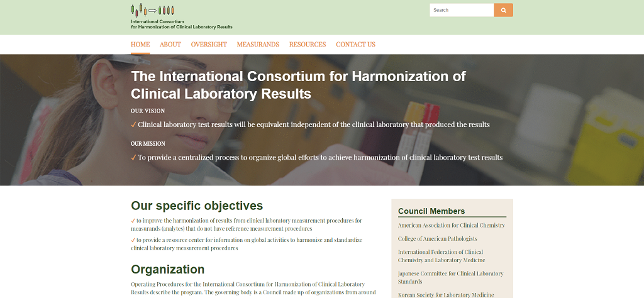The width and height of the screenshot is (644, 298).
Task: Open Korean Society for Laboratory Medicine link
Action: (445, 295)
